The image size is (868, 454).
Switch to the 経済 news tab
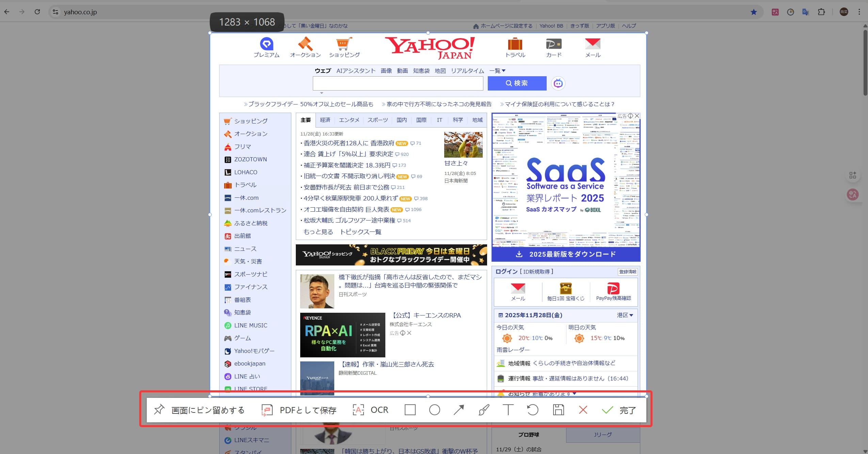[325, 120]
